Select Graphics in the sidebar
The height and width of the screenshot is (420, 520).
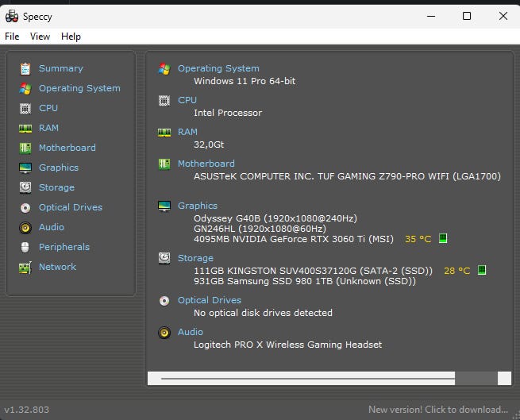(x=59, y=168)
